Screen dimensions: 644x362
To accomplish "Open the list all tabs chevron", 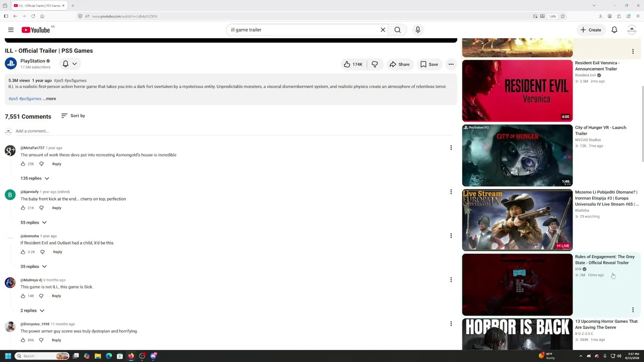I will coord(594,6).
